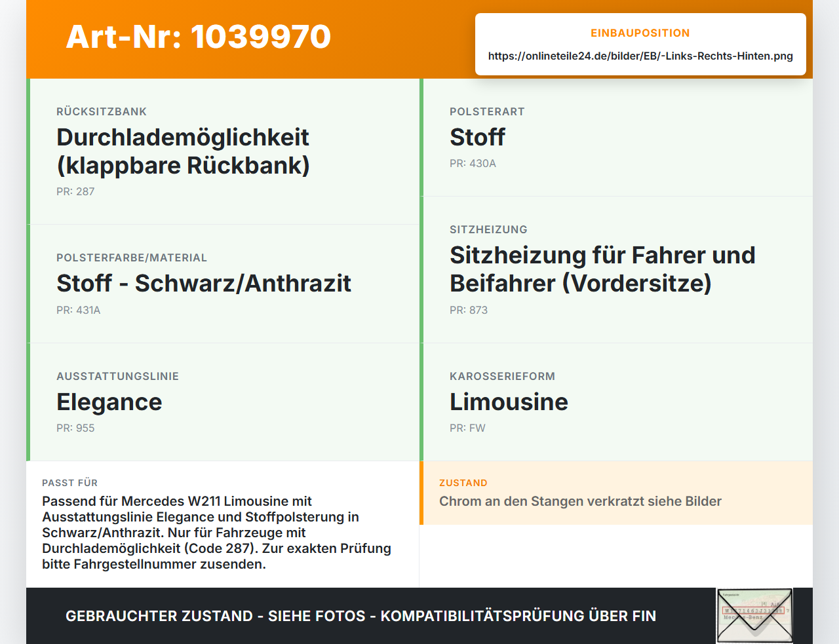Click the PR: 430A code

click(473, 163)
